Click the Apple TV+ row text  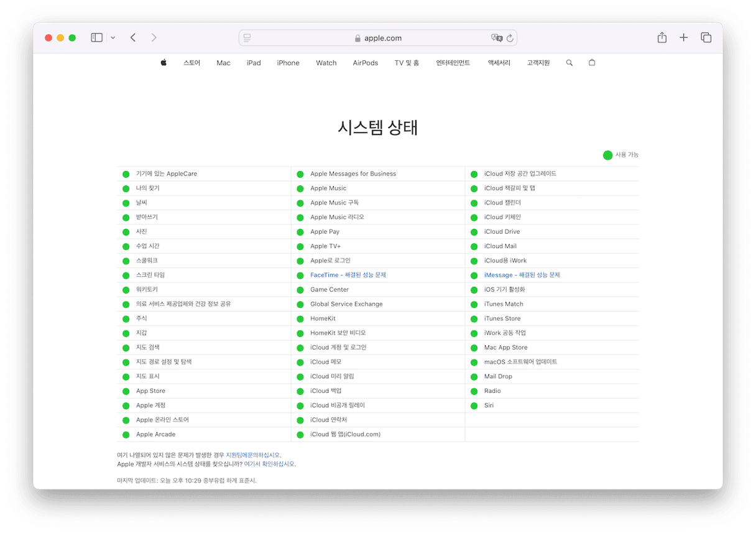click(x=326, y=246)
